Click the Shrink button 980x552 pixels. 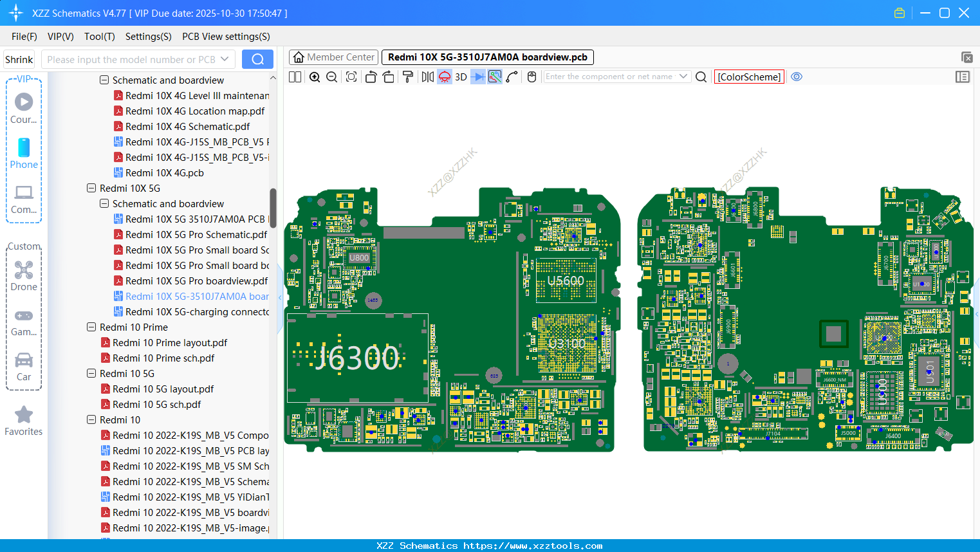click(19, 59)
